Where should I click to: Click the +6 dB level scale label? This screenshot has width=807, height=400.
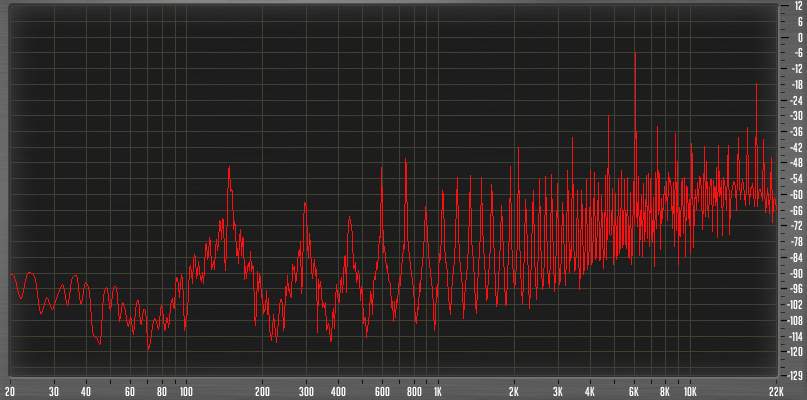799,22
